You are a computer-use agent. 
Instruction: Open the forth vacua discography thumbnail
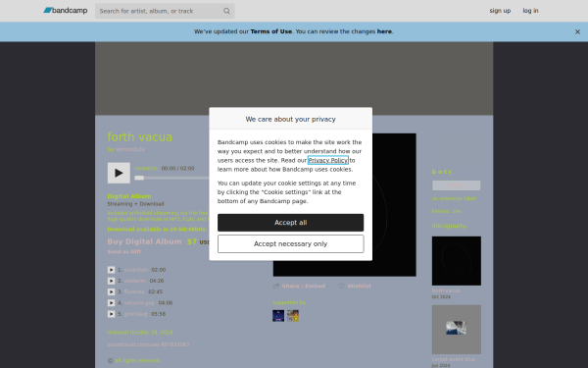click(x=457, y=261)
